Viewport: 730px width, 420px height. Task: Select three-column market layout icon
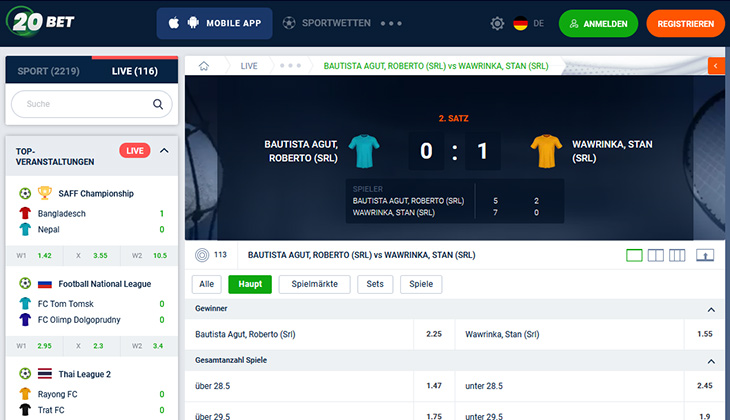pyautogui.click(x=677, y=255)
